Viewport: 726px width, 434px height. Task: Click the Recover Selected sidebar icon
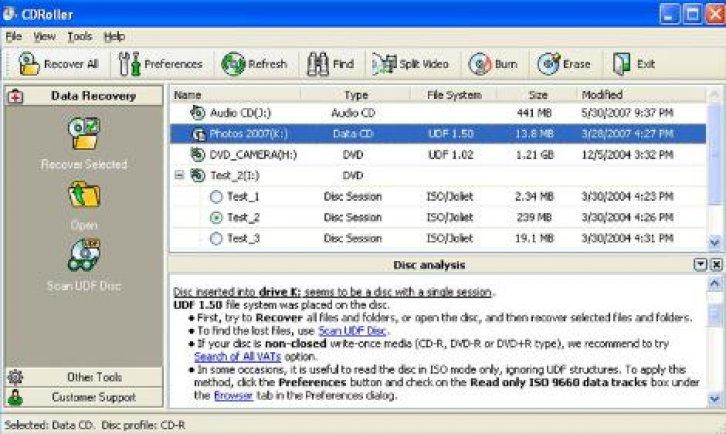tap(84, 133)
